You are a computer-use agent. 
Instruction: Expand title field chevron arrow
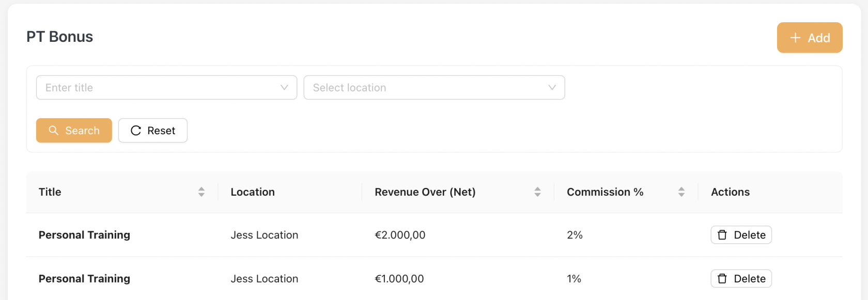coord(284,88)
